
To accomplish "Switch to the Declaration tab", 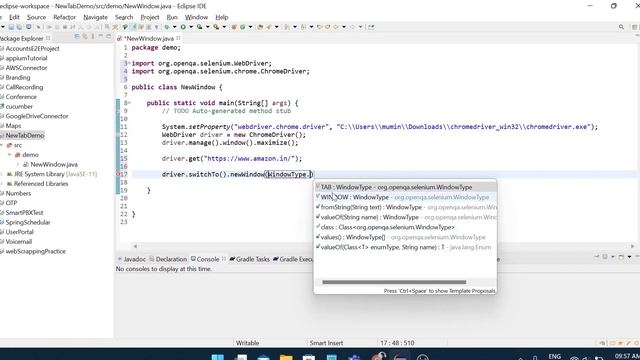I will coord(168,259).
